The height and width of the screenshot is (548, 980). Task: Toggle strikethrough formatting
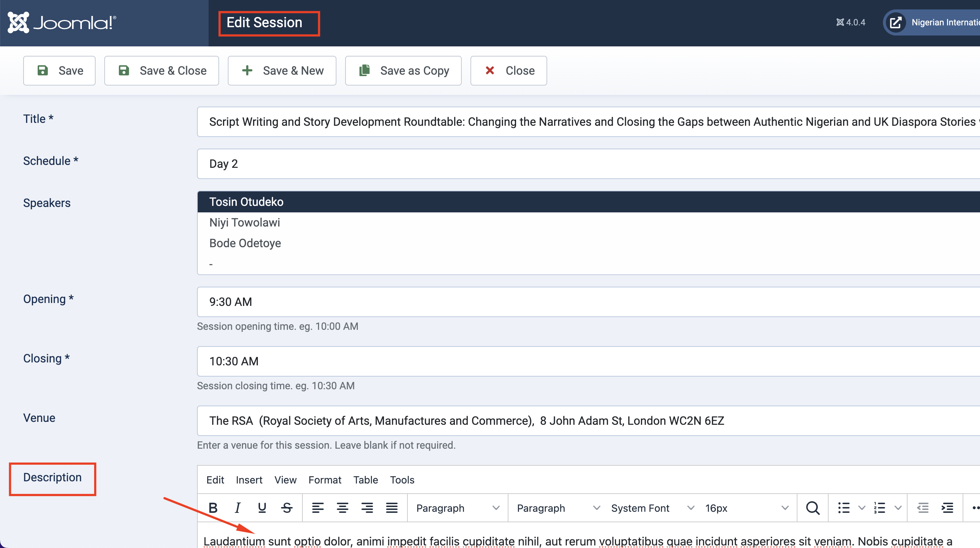tap(287, 508)
